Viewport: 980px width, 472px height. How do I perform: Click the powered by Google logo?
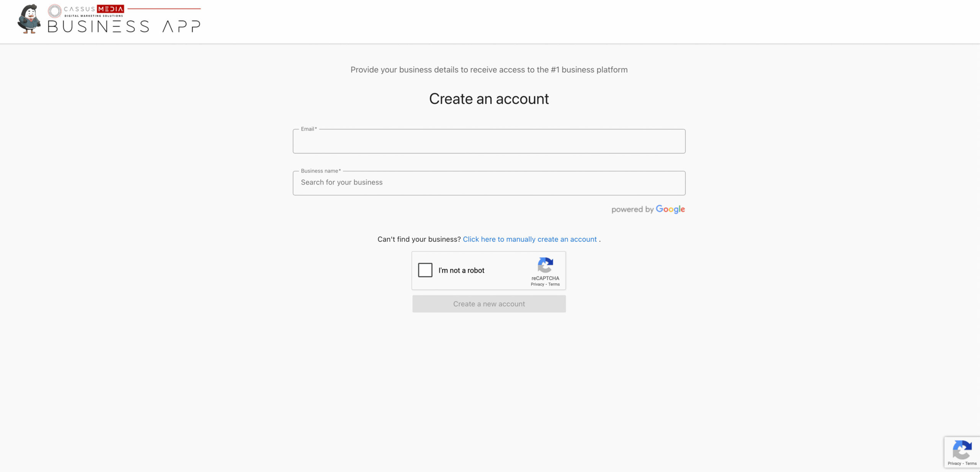point(648,209)
